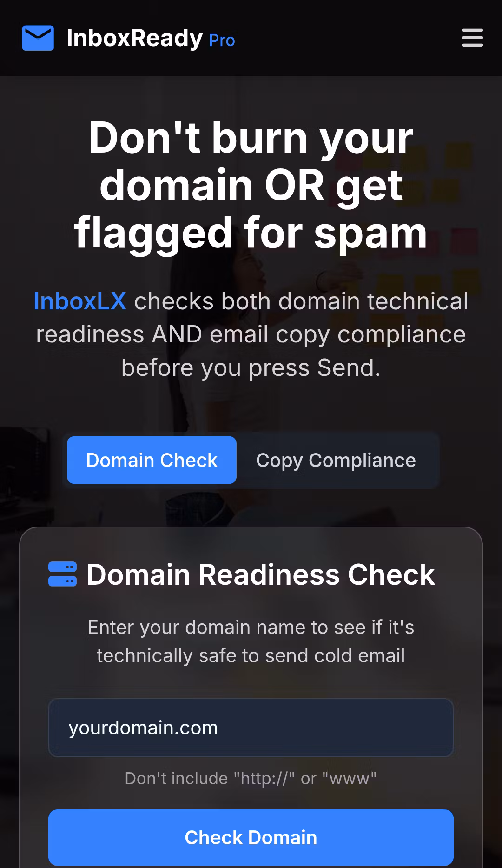The height and width of the screenshot is (868, 502).
Task: Click the "before you press Send." text
Action: 251,368
